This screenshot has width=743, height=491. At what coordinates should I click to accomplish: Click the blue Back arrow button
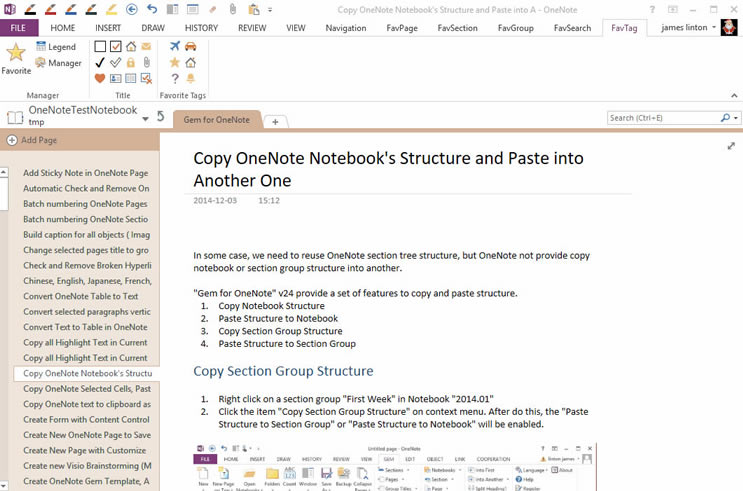point(132,9)
